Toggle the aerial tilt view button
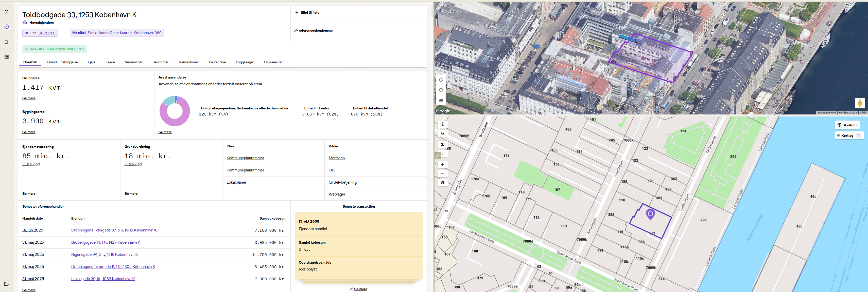Image resolution: width=868 pixels, height=292 pixels. tap(441, 100)
